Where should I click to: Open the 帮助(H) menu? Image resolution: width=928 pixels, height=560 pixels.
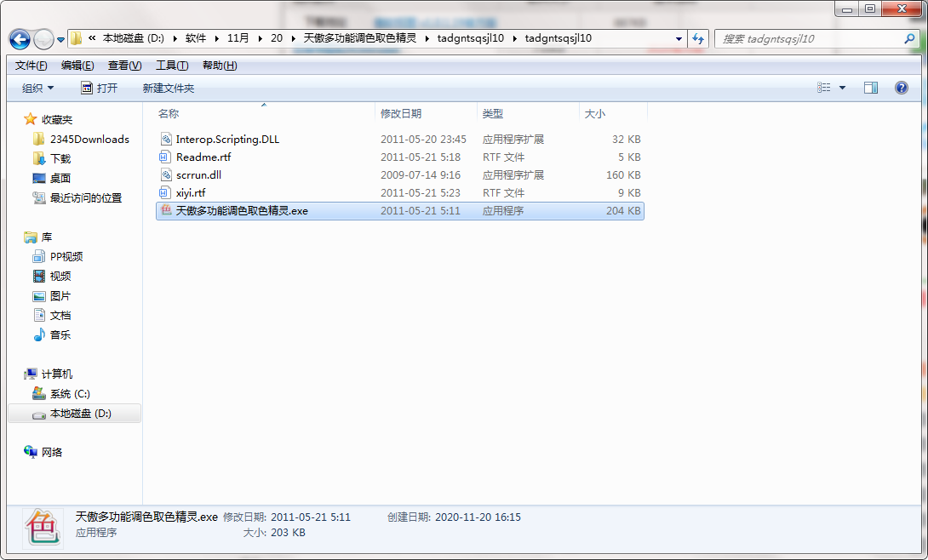[220, 66]
